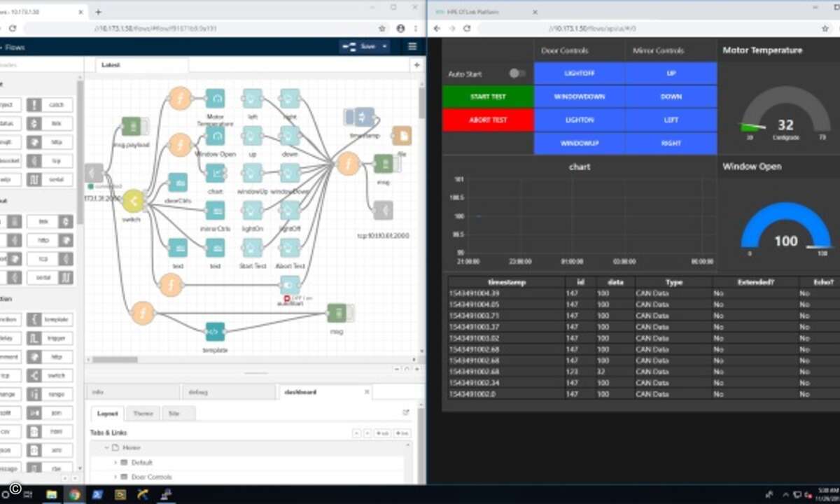The image size is (840, 504).
Task: Select the Abort Test button node
Action: tap(290, 248)
